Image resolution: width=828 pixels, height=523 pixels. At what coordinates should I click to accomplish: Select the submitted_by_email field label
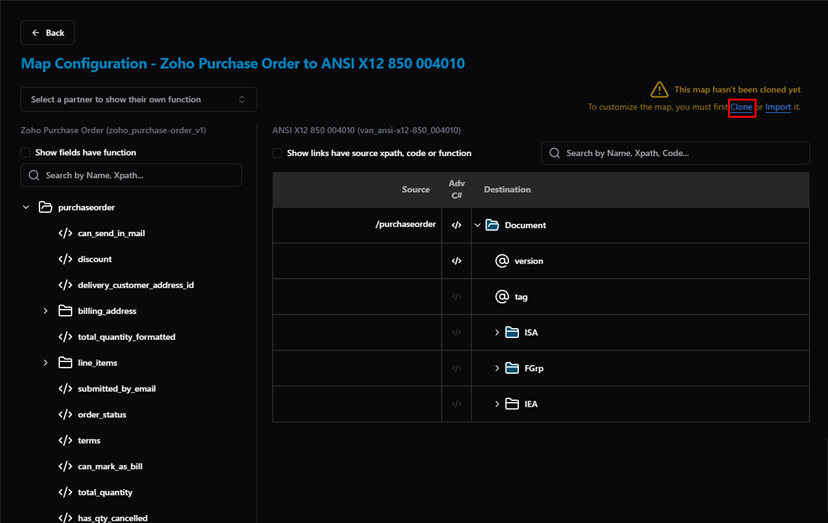117,388
